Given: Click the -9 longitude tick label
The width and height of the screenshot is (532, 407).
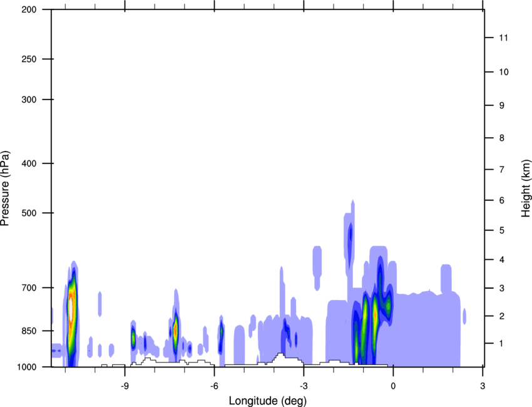Looking at the screenshot, I should (x=125, y=386).
